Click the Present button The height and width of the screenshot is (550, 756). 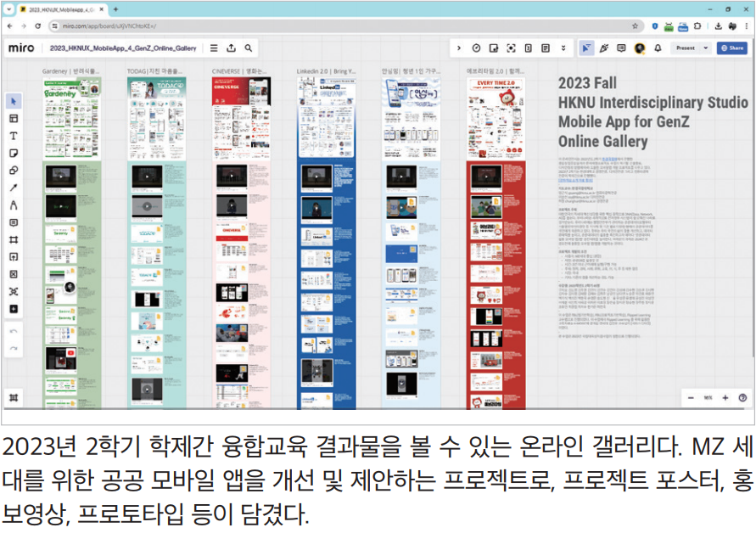[x=685, y=48]
